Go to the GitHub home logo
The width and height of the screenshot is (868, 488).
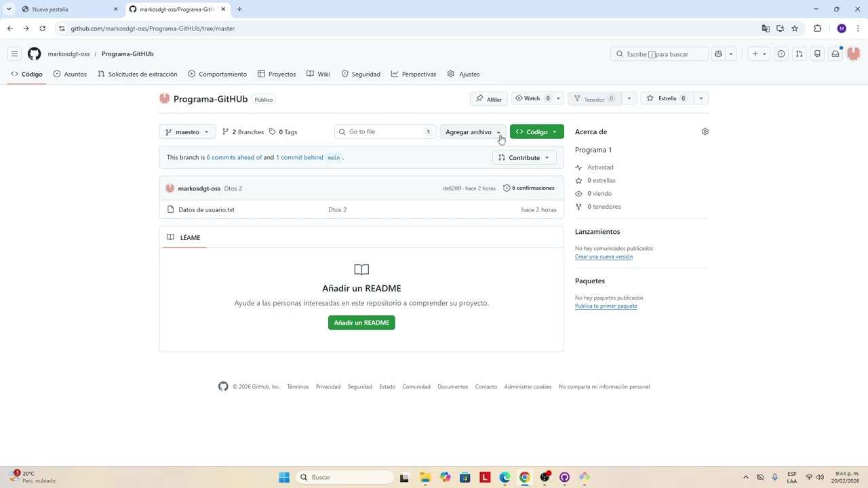click(x=34, y=54)
